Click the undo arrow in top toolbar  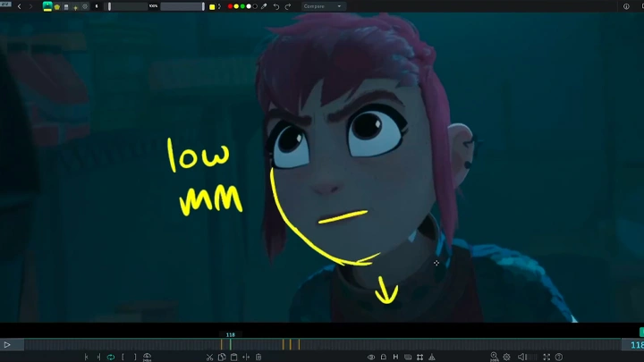point(276,6)
